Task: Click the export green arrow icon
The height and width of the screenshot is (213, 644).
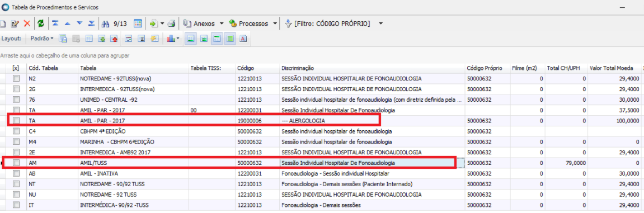Action: [x=154, y=24]
